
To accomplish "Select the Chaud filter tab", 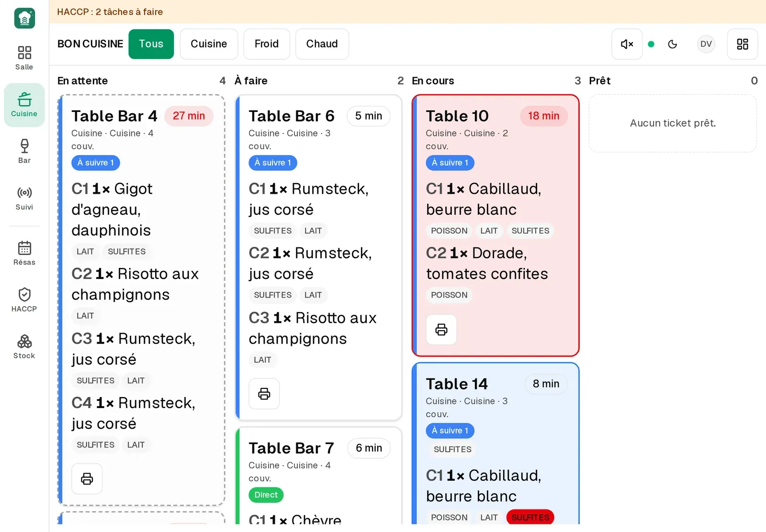I will pyautogui.click(x=322, y=44).
